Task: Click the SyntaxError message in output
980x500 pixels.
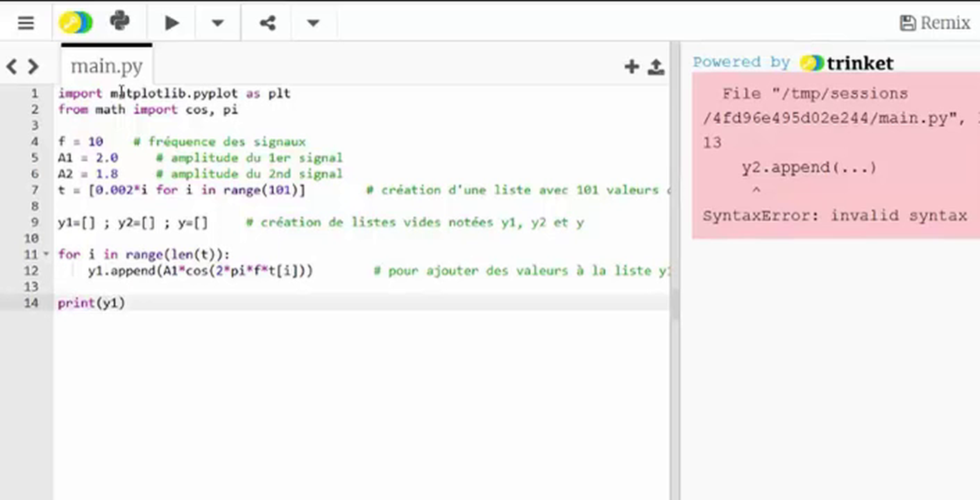Action: [834, 216]
